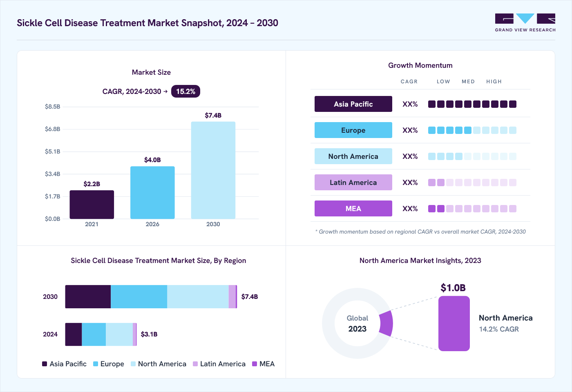572x392 pixels.
Task: Click North America segment of 2030 stacked bar
Action: pos(198,297)
